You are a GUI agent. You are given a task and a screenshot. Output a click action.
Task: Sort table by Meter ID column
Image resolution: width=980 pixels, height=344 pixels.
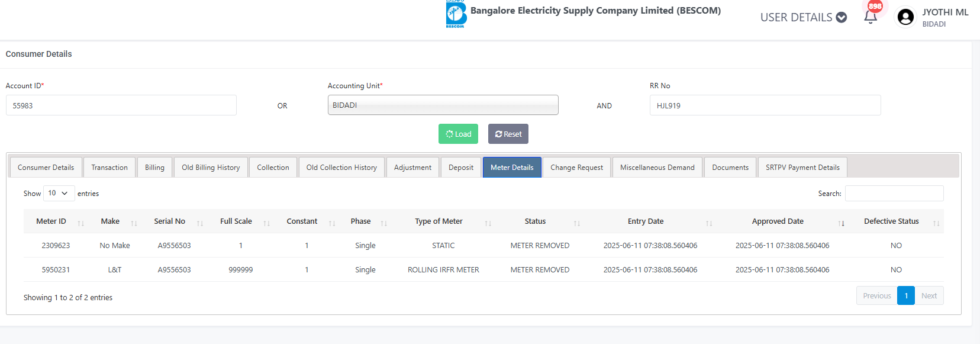pos(51,221)
